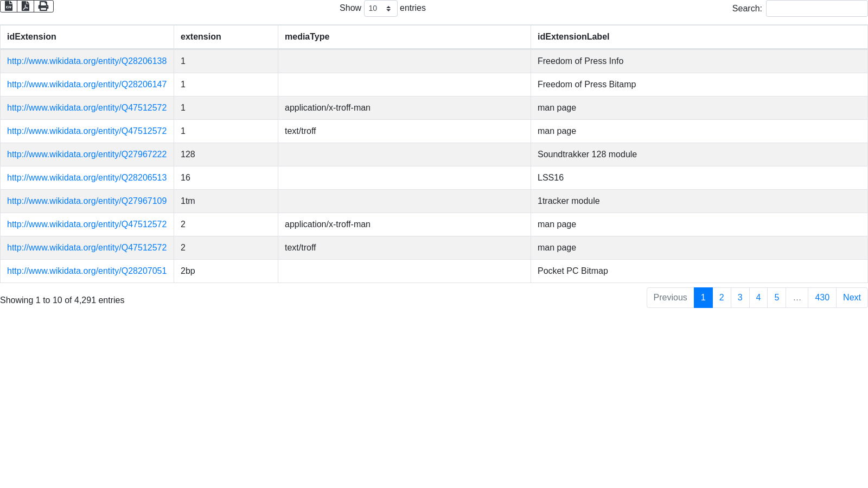Open the Q28206513 LSS16 entity link
The width and height of the screenshot is (868, 488).
coord(87,178)
